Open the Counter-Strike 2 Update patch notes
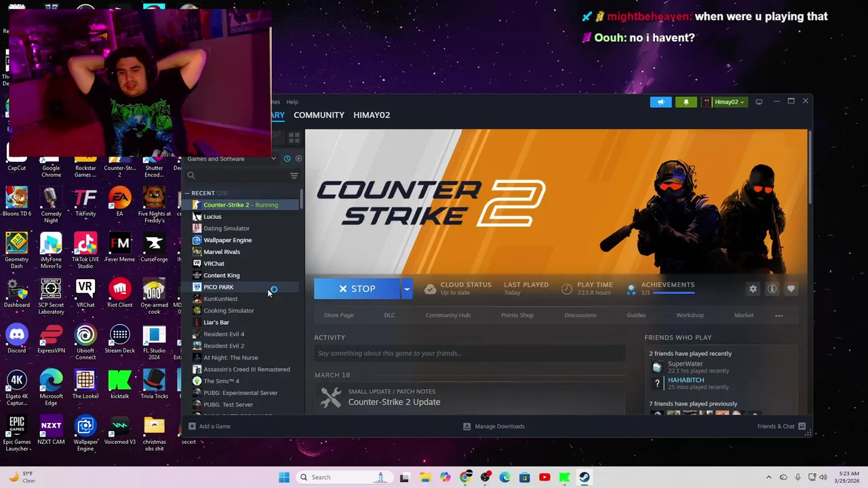 394,402
